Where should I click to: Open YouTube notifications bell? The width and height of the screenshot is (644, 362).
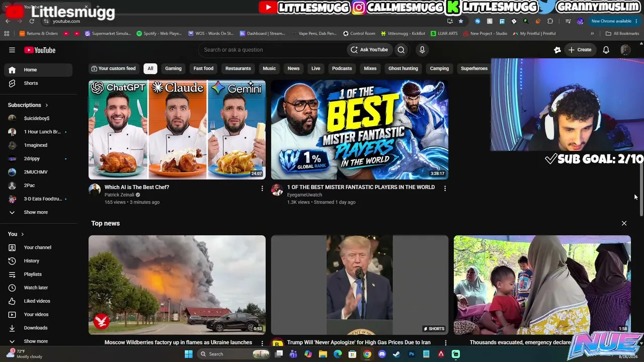pyautogui.click(x=606, y=50)
